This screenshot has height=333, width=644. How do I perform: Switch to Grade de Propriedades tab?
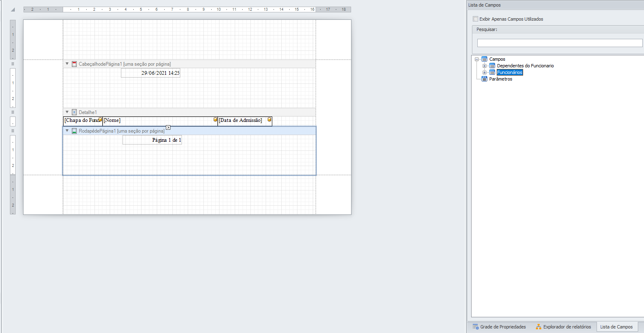499,327
